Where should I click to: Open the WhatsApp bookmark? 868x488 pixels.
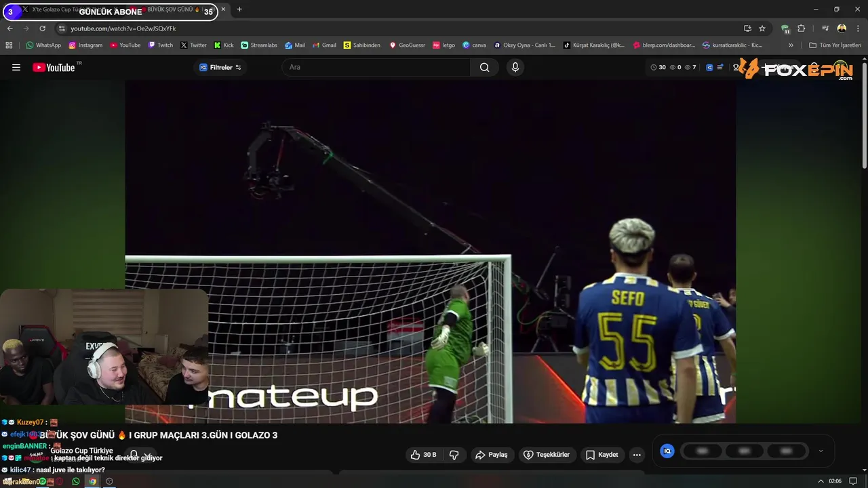coord(43,45)
